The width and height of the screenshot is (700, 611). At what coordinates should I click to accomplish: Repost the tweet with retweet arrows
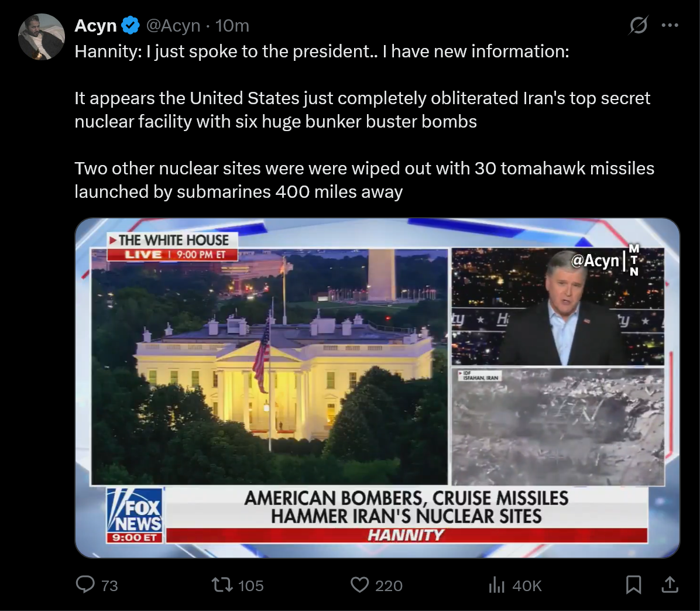[222, 585]
